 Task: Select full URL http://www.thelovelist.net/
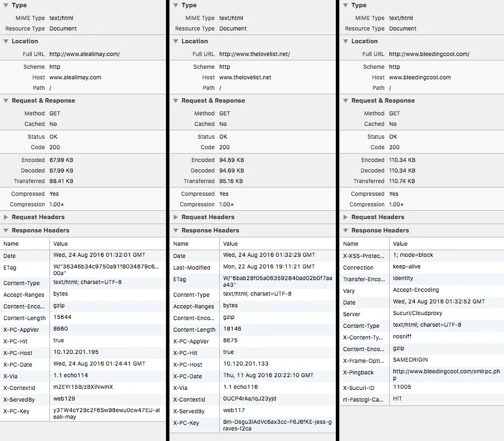pos(255,54)
